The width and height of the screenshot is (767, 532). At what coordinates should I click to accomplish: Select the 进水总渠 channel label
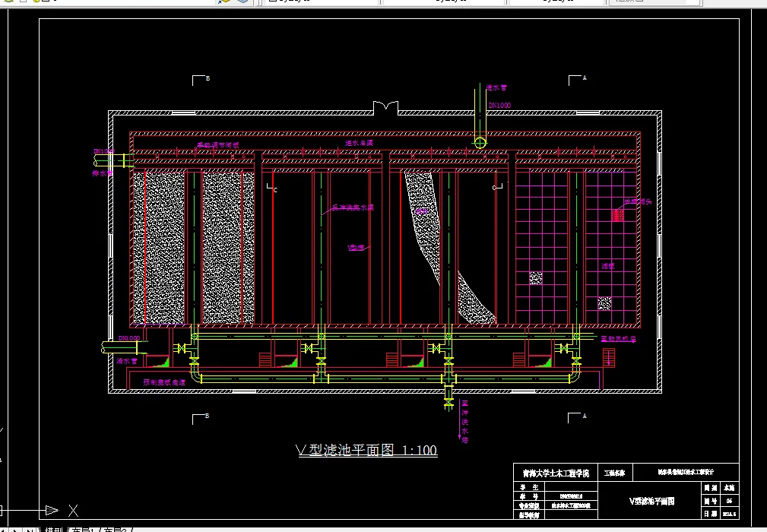pyautogui.click(x=359, y=143)
